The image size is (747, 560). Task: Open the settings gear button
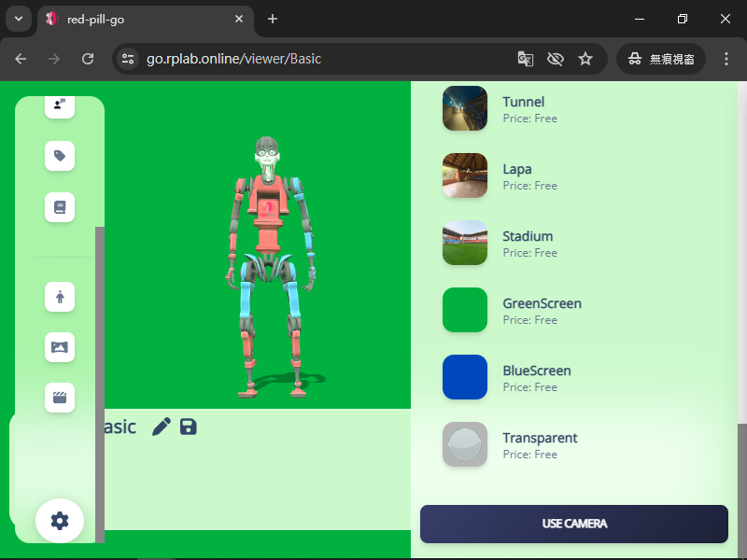60,521
